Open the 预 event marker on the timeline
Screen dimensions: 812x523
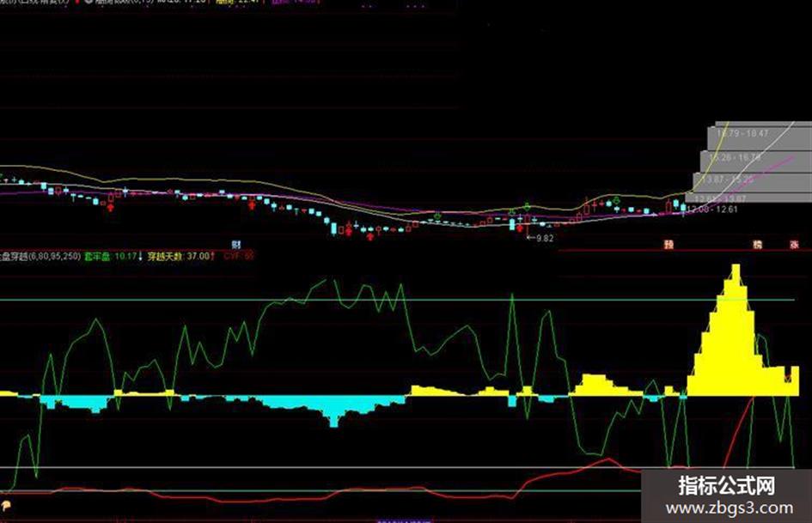click(669, 245)
